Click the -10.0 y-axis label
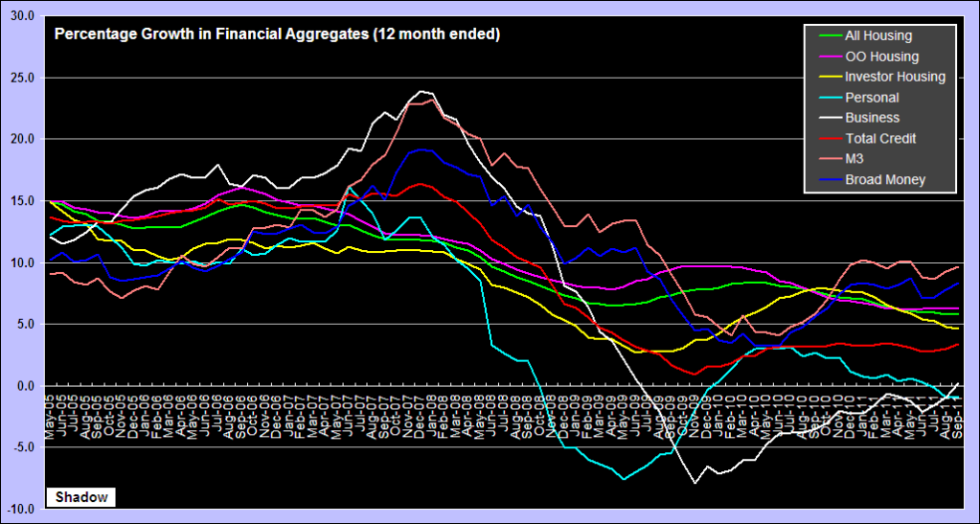 pyautogui.click(x=19, y=509)
